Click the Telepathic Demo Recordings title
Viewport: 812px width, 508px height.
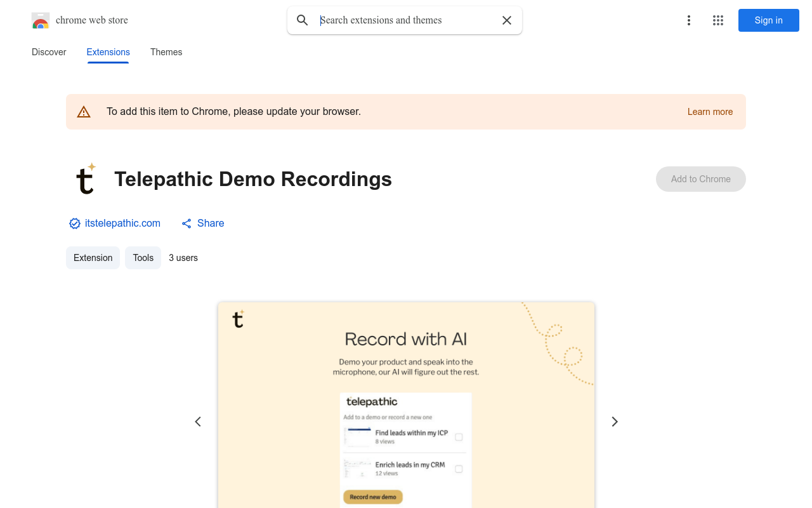pyautogui.click(x=253, y=179)
